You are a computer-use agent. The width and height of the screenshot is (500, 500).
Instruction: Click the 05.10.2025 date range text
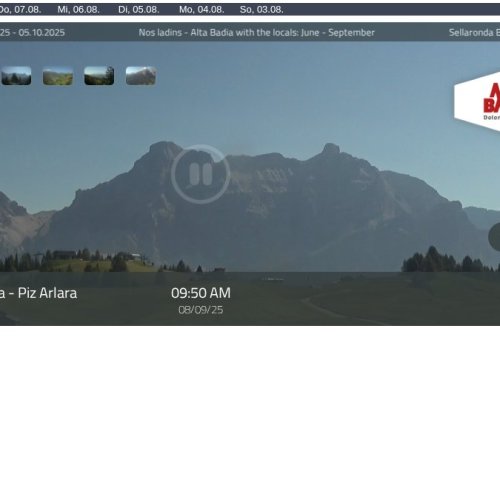coord(32,33)
